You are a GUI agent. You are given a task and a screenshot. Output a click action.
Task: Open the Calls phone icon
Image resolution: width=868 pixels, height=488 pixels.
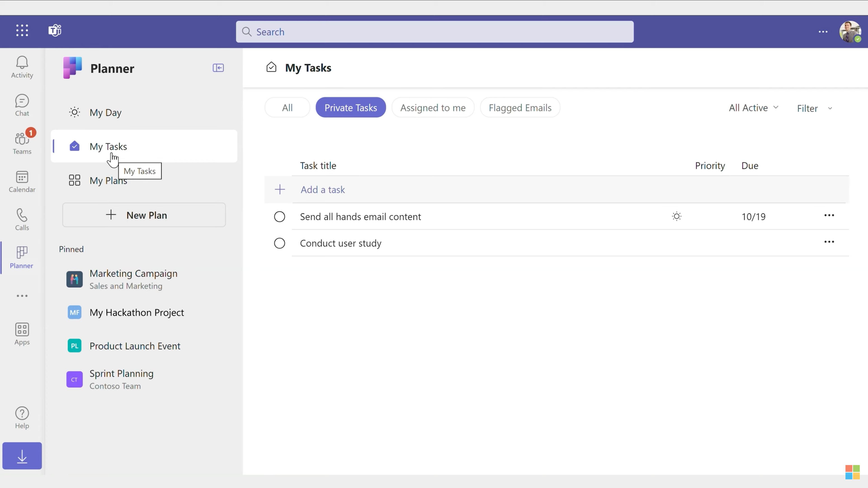tap(22, 219)
